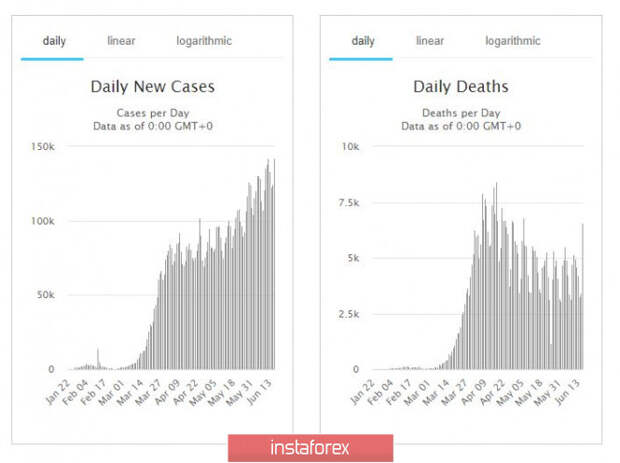The image size is (620, 463).
Task: Click the Daily New Cases chart title
Action: click(153, 87)
